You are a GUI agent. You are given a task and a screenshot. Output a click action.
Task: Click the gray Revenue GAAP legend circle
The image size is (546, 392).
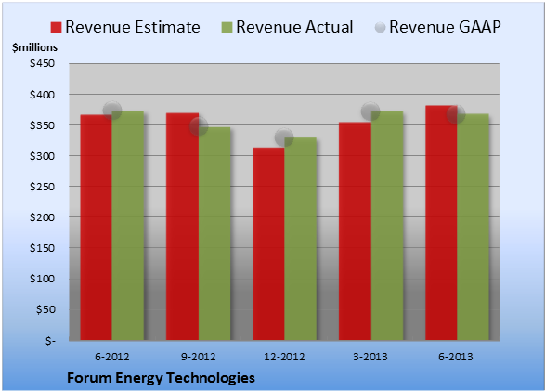pyautogui.click(x=381, y=28)
